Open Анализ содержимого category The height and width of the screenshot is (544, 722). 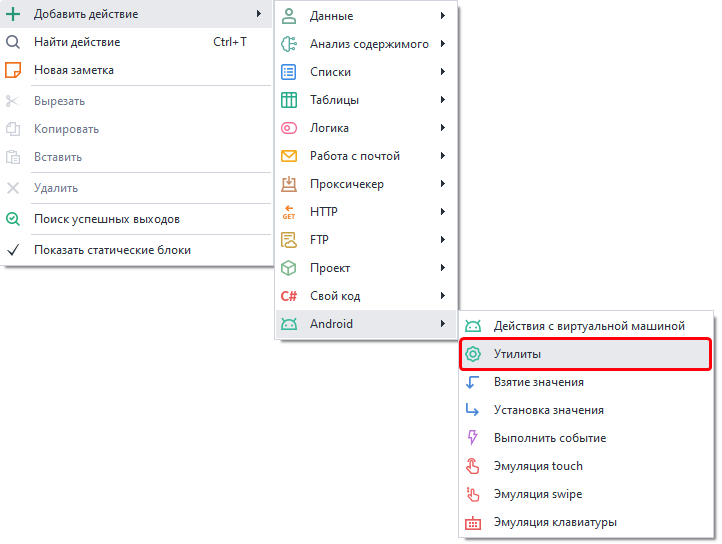coord(369,44)
